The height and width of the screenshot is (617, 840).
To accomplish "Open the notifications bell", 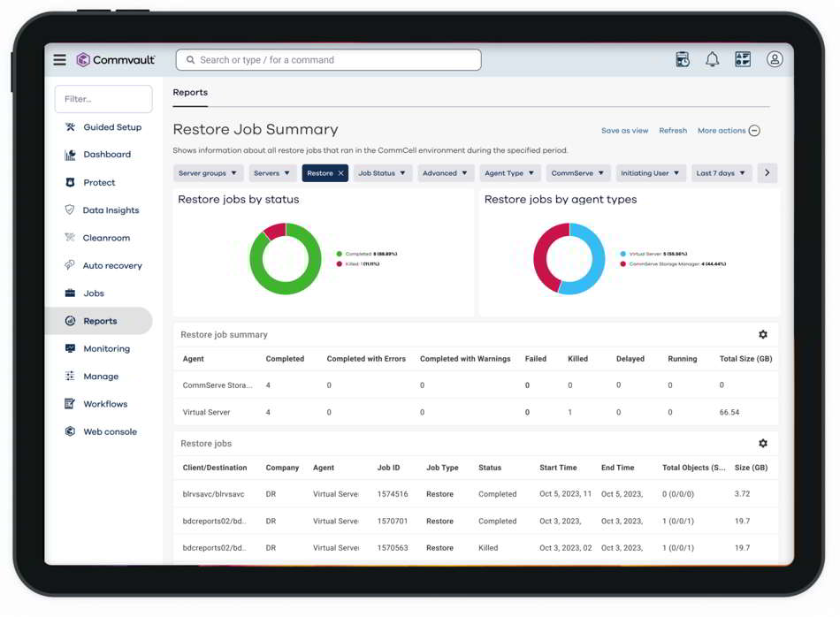I will [x=712, y=59].
